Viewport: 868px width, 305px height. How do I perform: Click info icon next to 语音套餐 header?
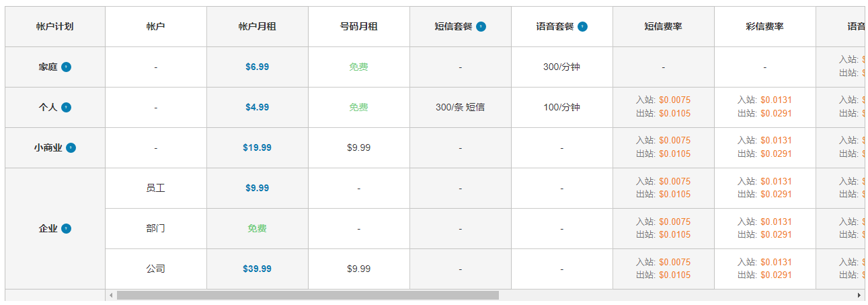(x=582, y=27)
